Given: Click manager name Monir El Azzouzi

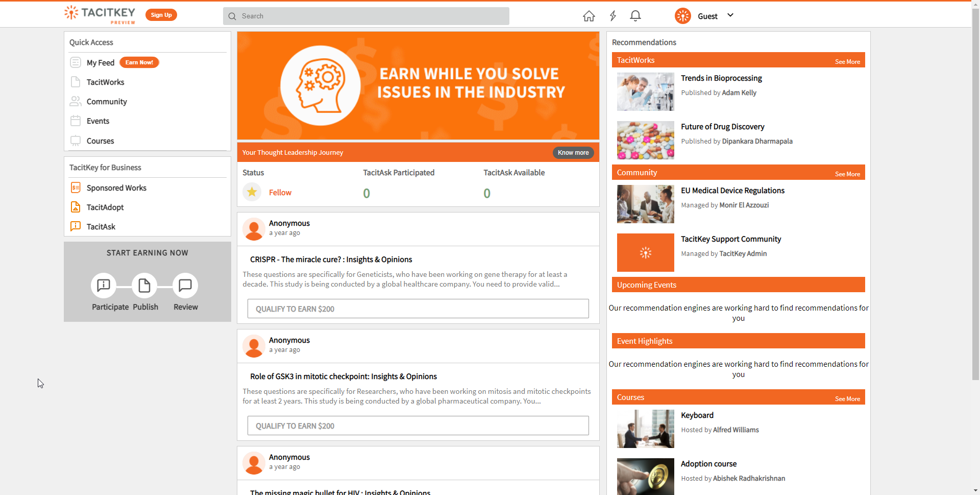Looking at the screenshot, I should pyautogui.click(x=744, y=205).
